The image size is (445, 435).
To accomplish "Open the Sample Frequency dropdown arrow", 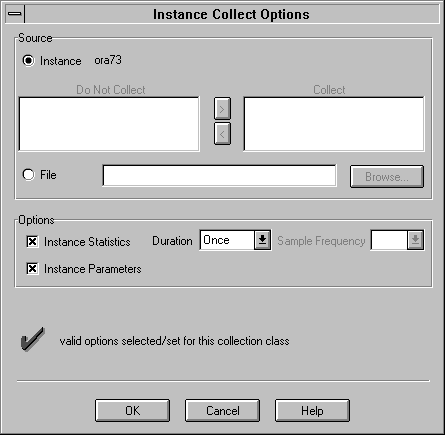I will coord(415,240).
